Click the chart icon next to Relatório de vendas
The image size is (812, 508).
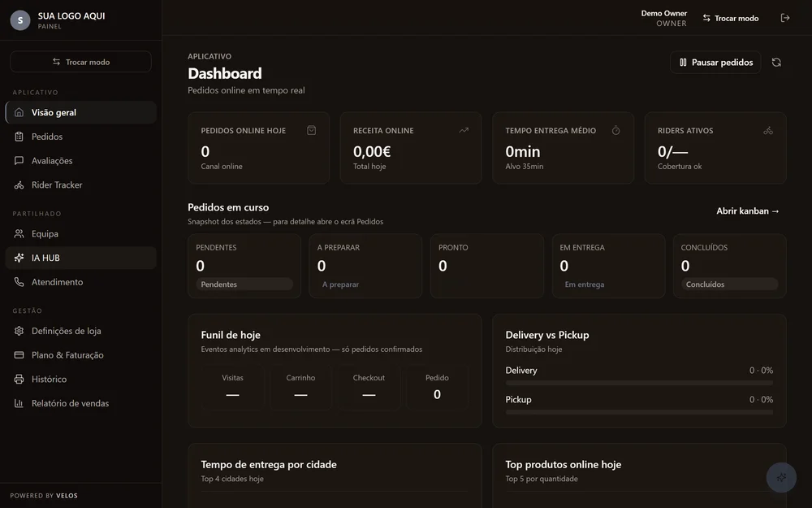(19, 403)
